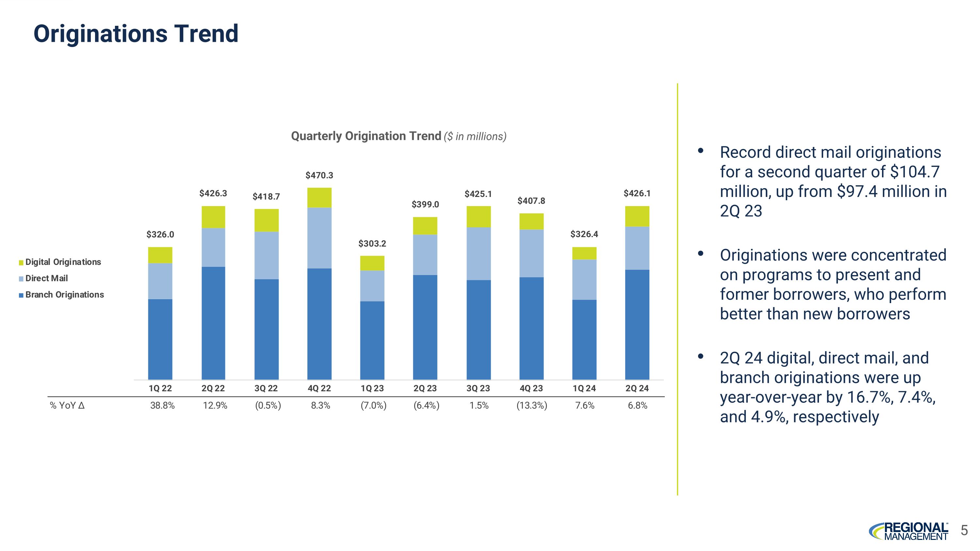Click the (13.3%) YoY value
980x551 pixels.
tap(531, 405)
